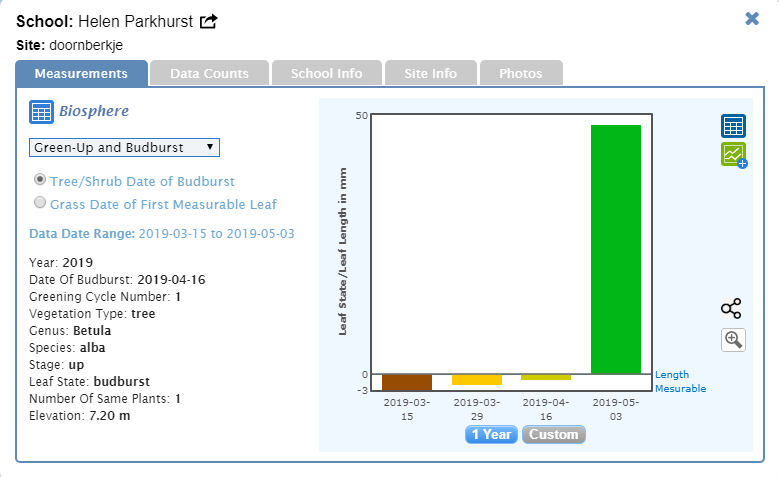Click the 1 Year range button
Image resolution: width=779 pixels, height=477 pixels.
click(492, 435)
